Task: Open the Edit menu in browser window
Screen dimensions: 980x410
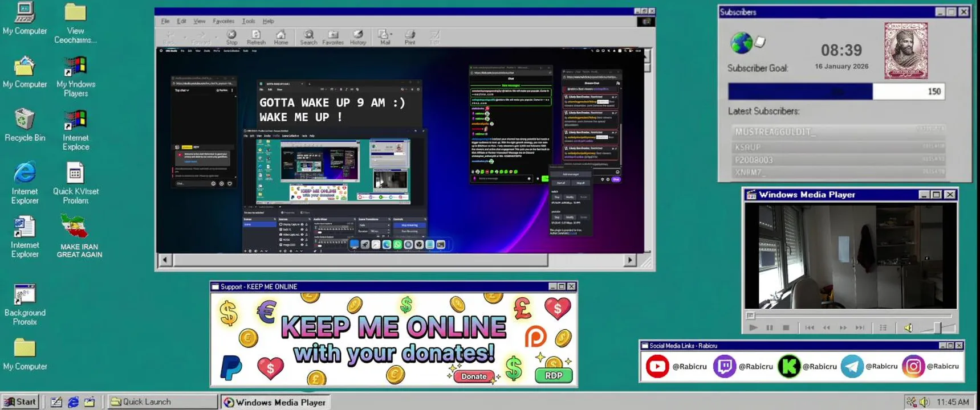Action: [x=181, y=21]
